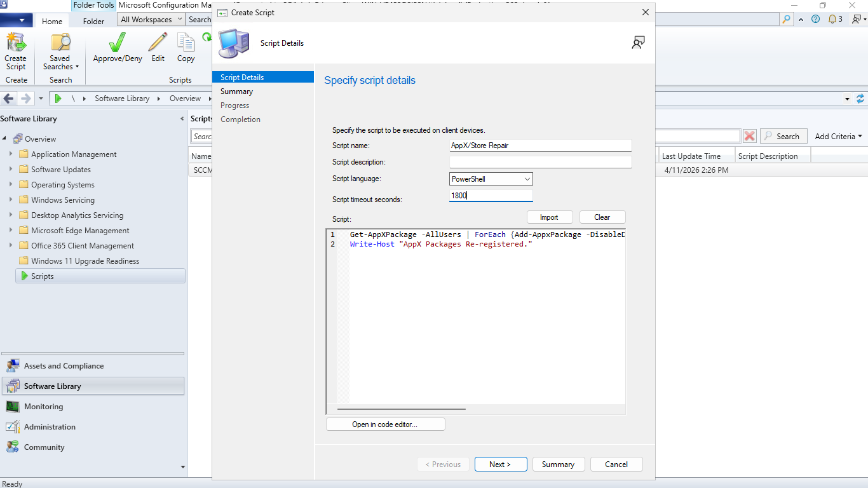The width and height of the screenshot is (868, 488).
Task: Open the Add Criteria dropdown
Action: coord(838,136)
